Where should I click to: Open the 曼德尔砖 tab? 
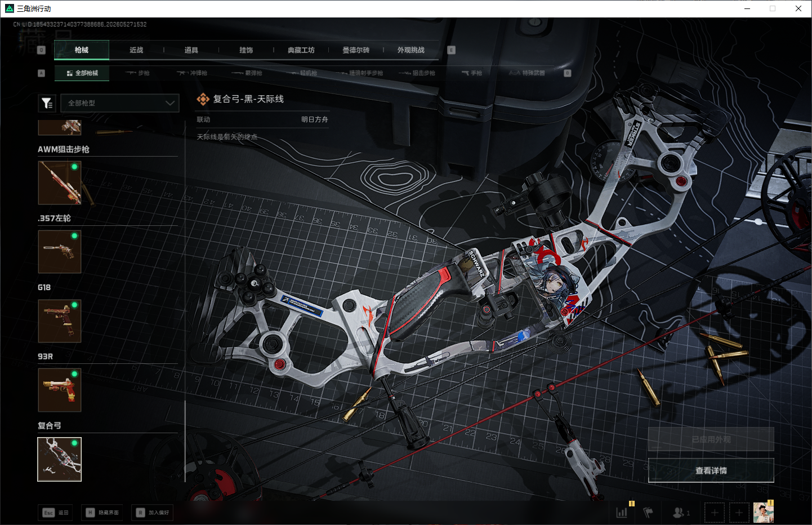(356, 50)
